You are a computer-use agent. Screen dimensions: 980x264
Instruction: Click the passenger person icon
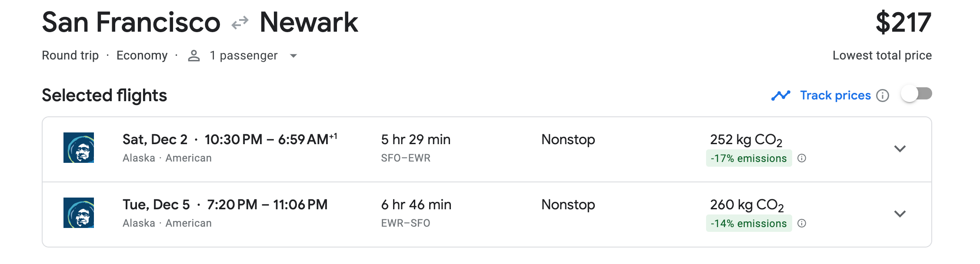coord(194,56)
